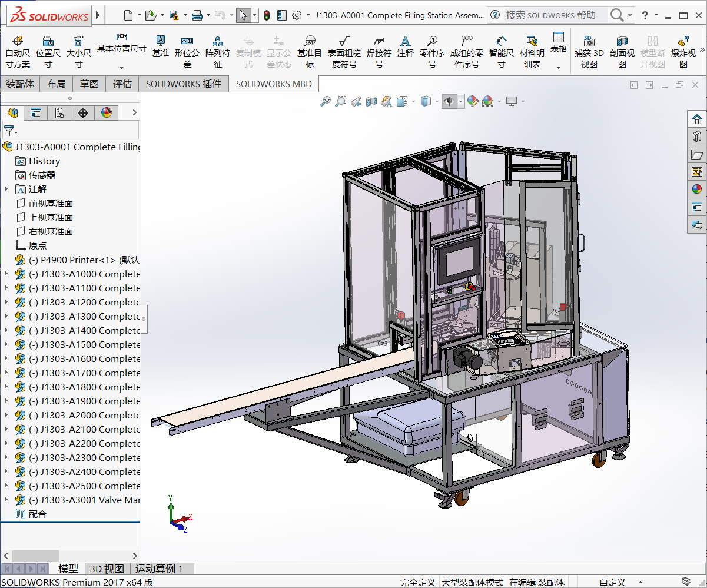Click the 自定义 units status bar button
The image size is (707, 588).
point(612,582)
